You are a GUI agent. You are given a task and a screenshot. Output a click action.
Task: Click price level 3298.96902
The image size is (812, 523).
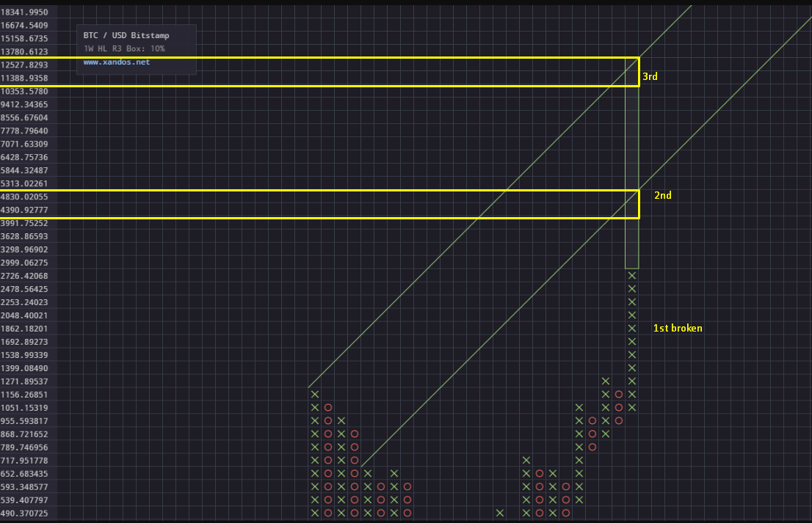24,249
